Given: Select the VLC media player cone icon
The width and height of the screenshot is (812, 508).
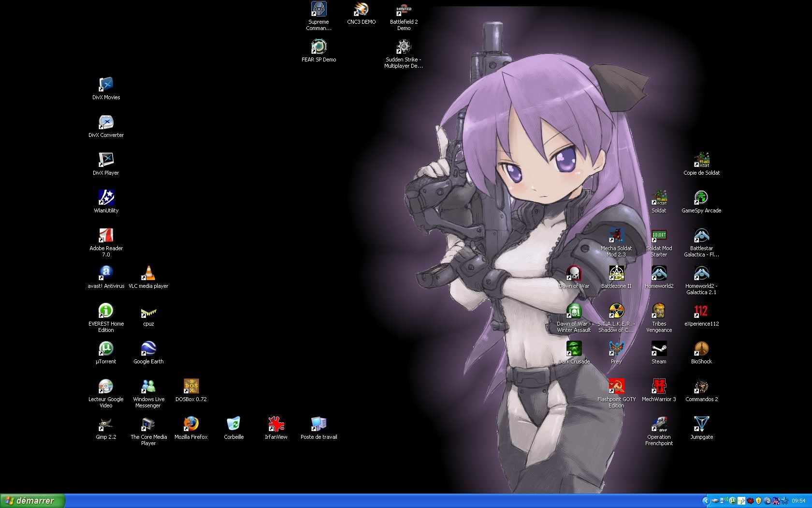Looking at the screenshot, I should [148, 273].
